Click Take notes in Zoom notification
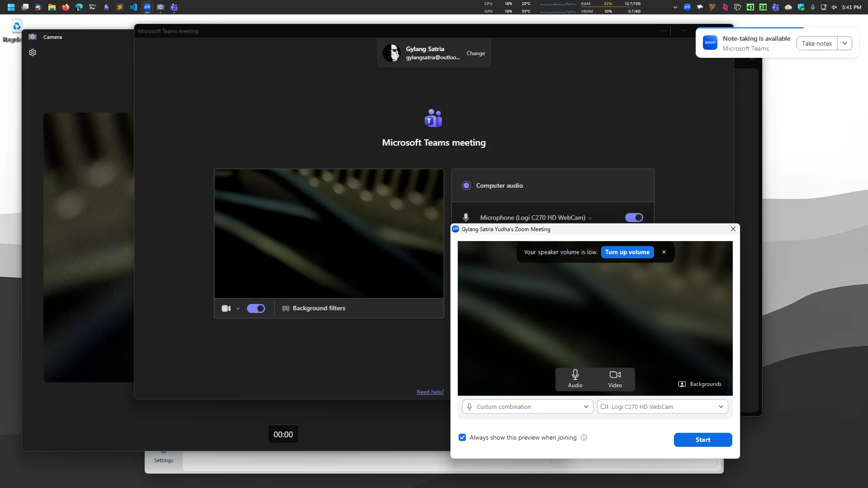868x488 pixels. point(817,43)
